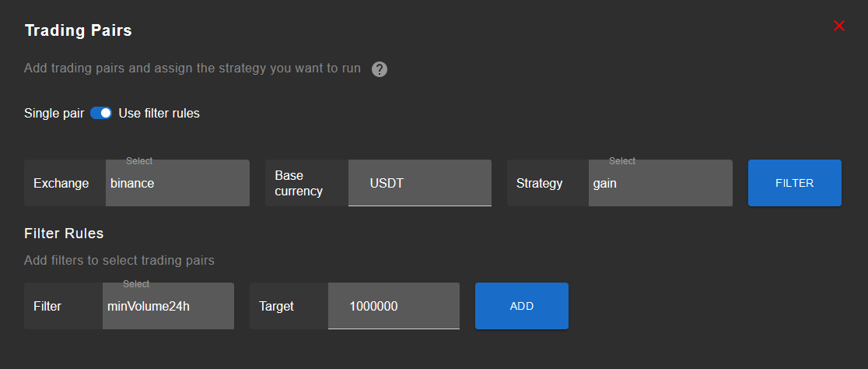Image resolution: width=868 pixels, height=369 pixels.
Task: Click the Base currency USDT field
Action: point(419,183)
